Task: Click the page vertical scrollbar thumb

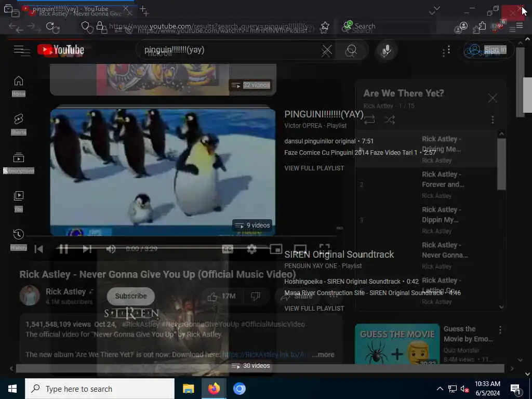Action: [528, 96]
